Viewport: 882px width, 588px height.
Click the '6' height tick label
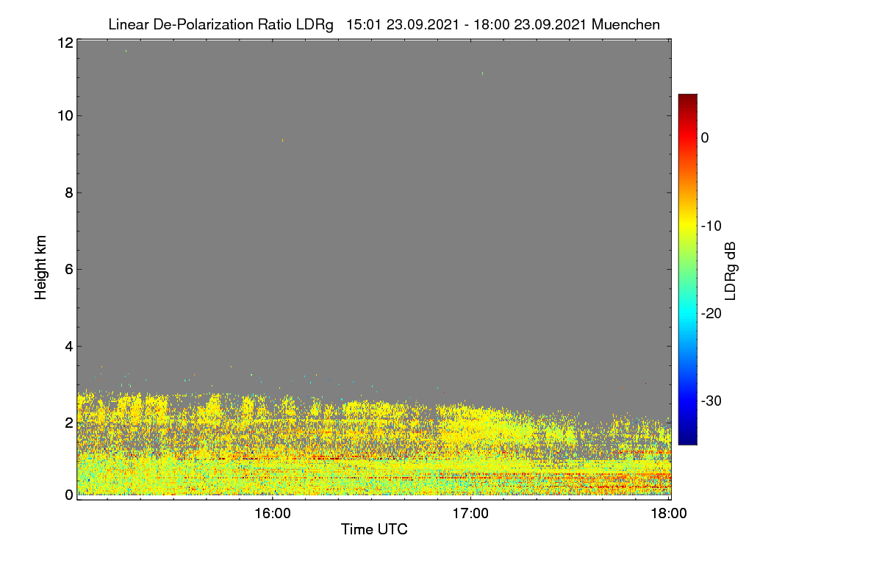tap(68, 269)
